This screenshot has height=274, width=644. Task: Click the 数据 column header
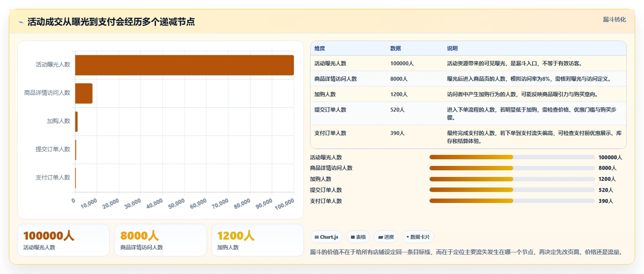(x=396, y=49)
